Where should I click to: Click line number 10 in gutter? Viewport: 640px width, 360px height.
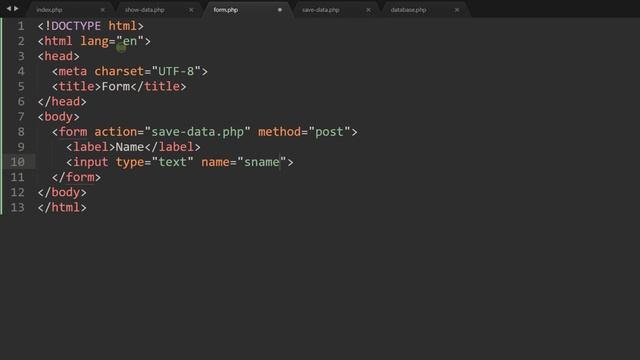18,162
